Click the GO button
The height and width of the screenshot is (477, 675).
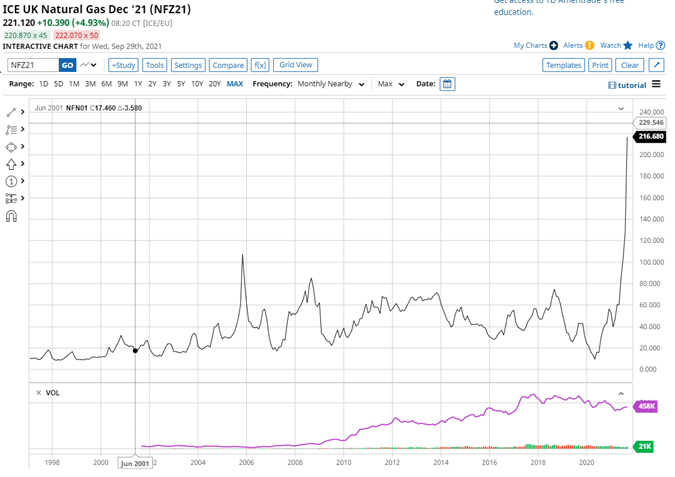click(67, 65)
